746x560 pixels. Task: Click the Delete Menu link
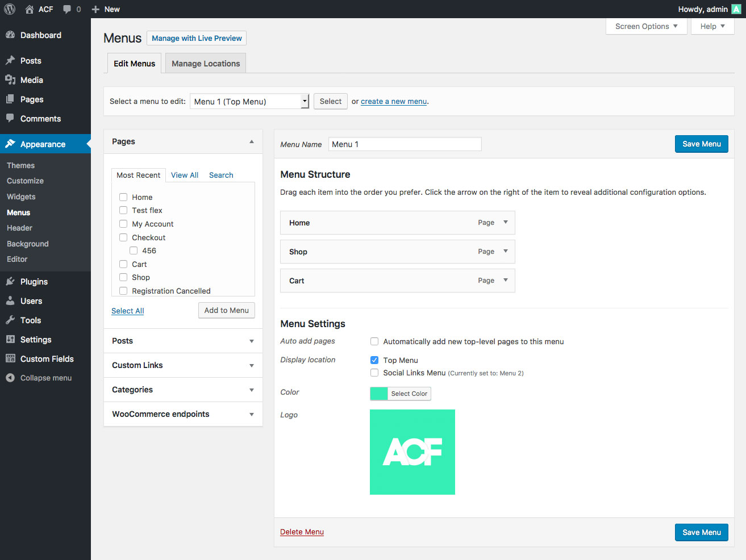pos(302,532)
